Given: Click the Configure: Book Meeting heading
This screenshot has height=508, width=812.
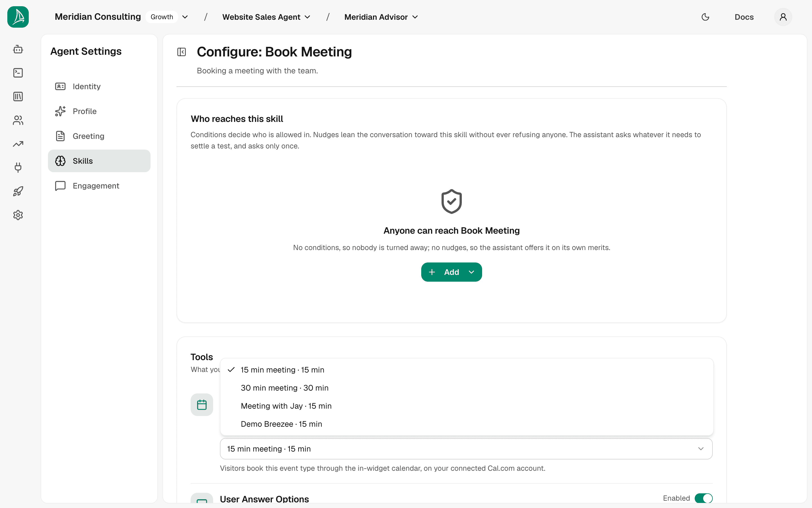Looking at the screenshot, I should (274, 52).
